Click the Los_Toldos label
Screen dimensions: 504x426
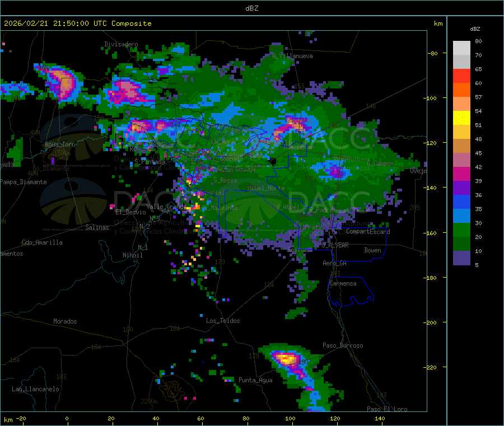223,321
